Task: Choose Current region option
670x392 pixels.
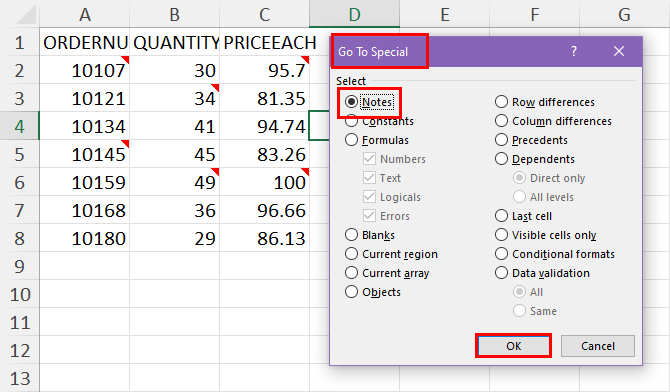Action: click(351, 254)
